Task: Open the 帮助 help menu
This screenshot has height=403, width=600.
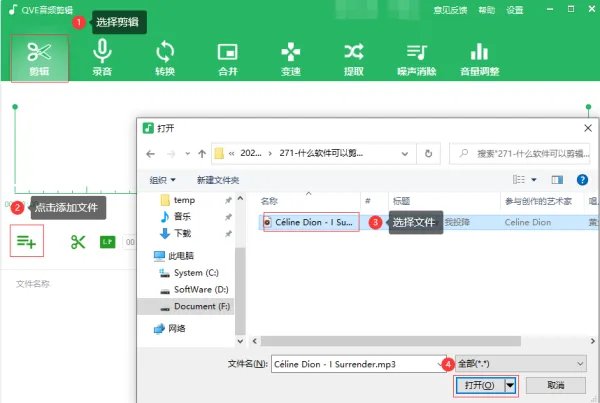Action: 487,10
